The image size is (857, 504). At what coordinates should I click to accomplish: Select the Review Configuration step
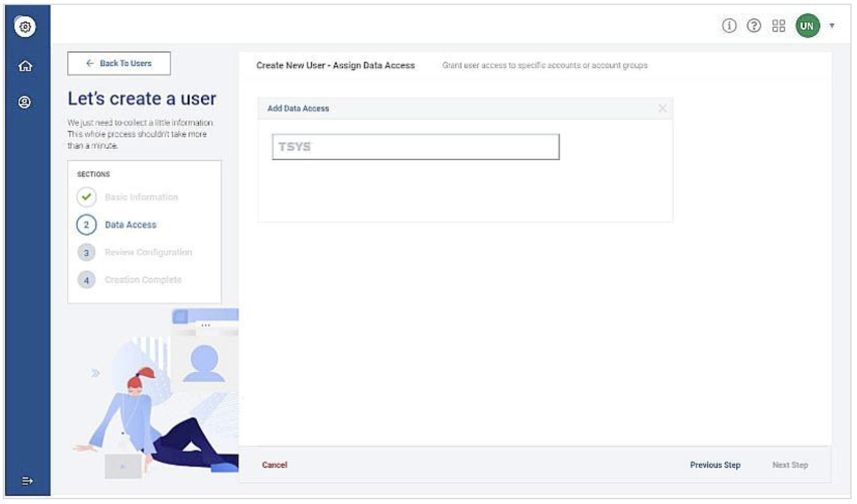click(148, 252)
